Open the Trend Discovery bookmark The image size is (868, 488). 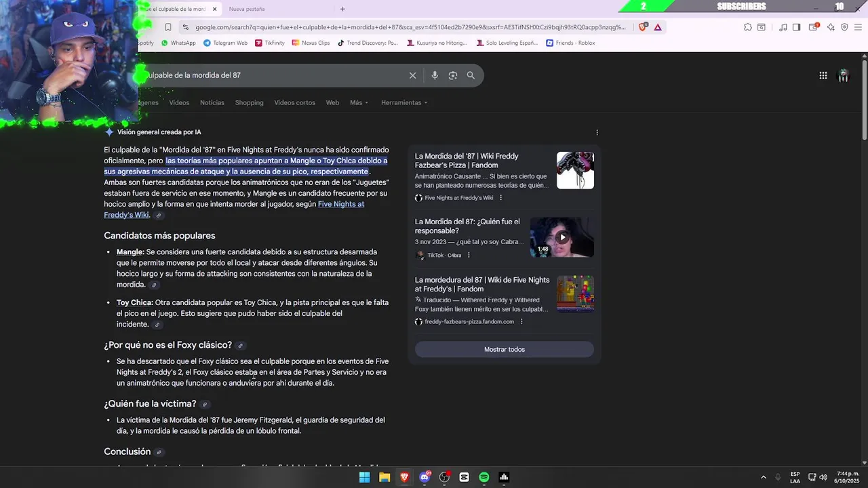pos(367,43)
